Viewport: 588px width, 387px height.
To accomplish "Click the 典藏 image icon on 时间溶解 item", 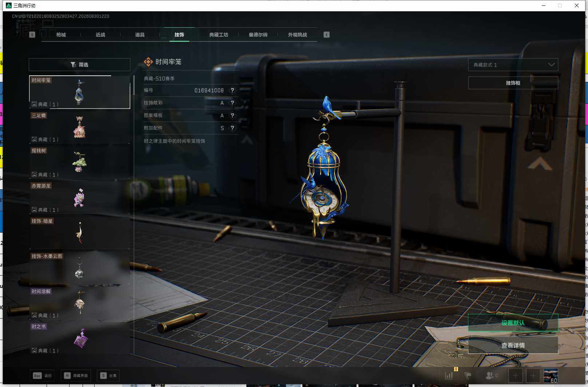I will click(x=34, y=315).
